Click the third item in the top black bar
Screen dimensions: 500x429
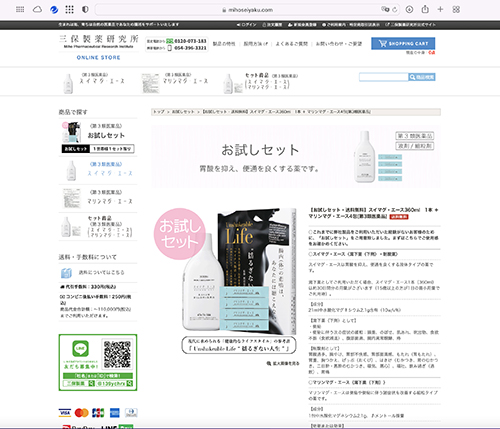pyautogui.click(x=302, y=25)
